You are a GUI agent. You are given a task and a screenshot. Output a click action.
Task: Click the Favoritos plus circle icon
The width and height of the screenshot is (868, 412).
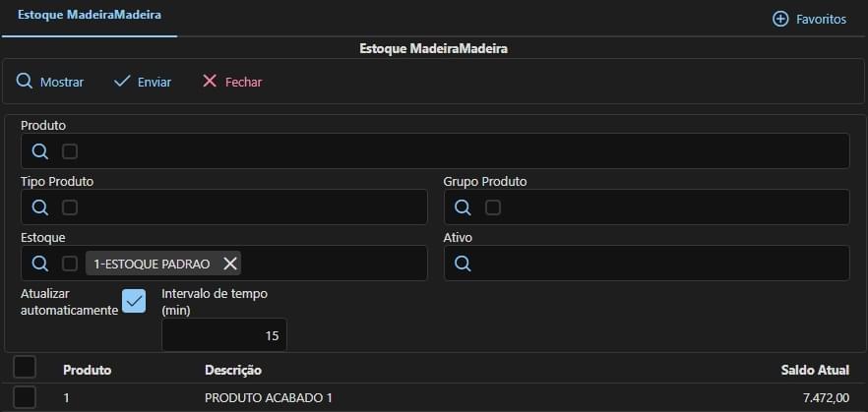(x=780, y=19)
